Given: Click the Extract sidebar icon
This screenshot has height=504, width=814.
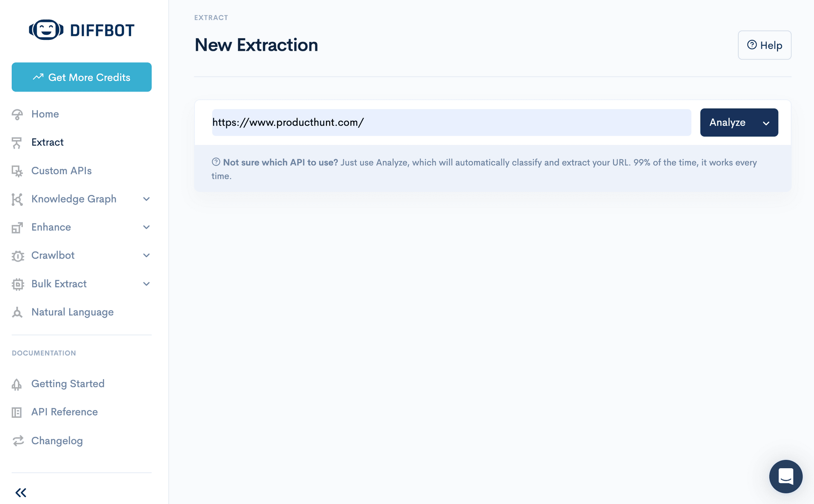Looking at the screenshot, I should (x=18, y=142).
